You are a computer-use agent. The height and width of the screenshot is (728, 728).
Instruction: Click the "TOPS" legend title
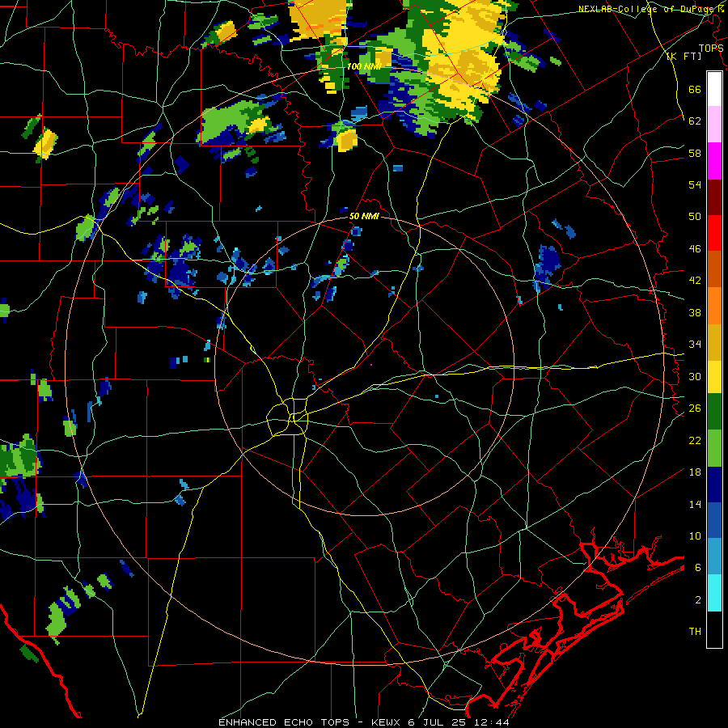[711, 48]
